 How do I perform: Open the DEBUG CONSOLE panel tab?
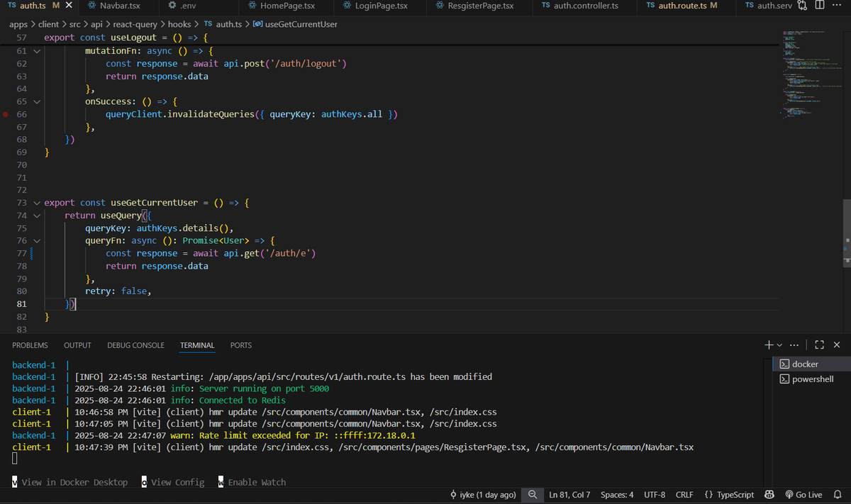tap(135, 345)
